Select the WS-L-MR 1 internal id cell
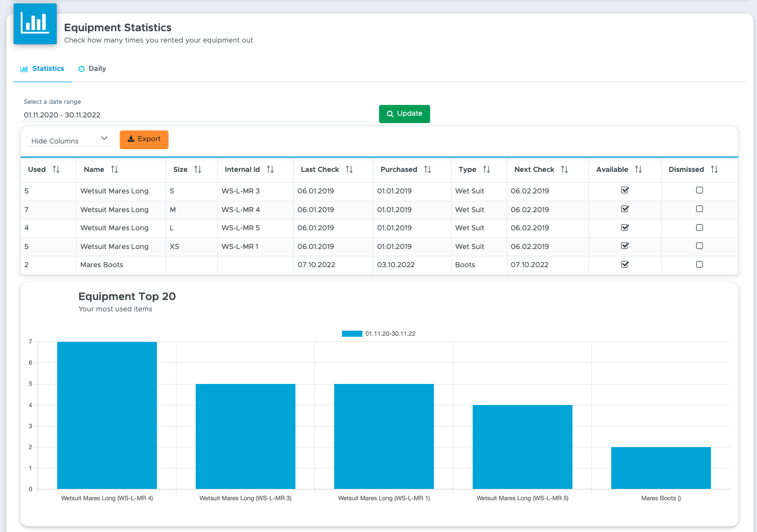 255,247
